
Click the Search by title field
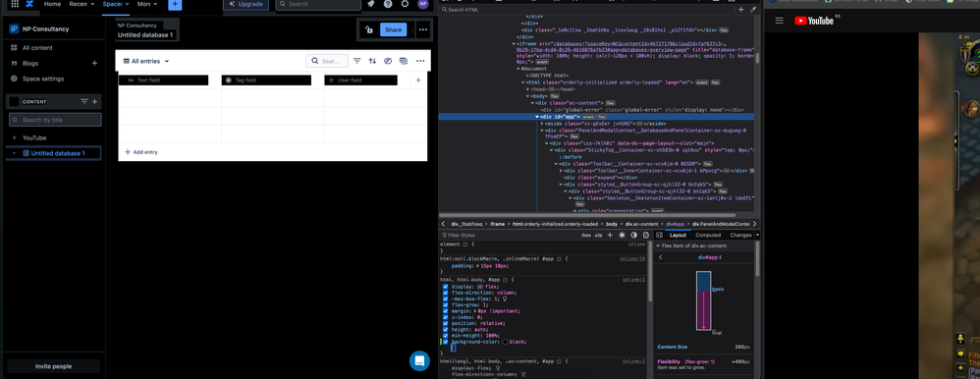[x=55, y=120]
